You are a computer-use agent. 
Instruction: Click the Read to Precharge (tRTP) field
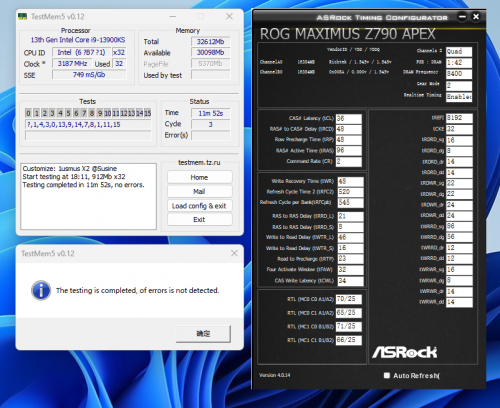(x=350, y=259)
